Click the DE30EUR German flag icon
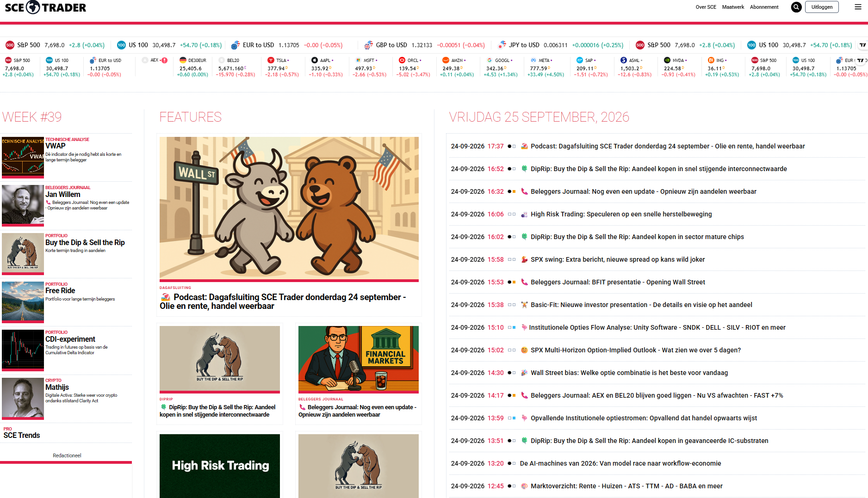 tap(183, 60)
